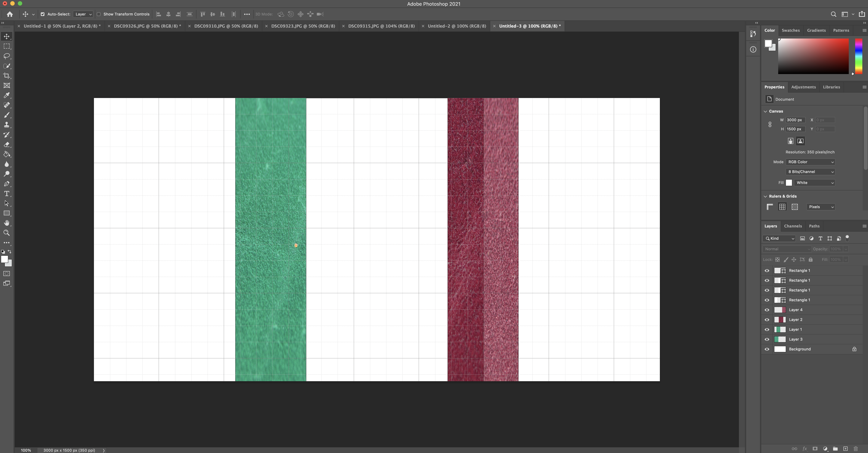Open the Pixels units dropdown
The image size is (868, 453).
820,207
